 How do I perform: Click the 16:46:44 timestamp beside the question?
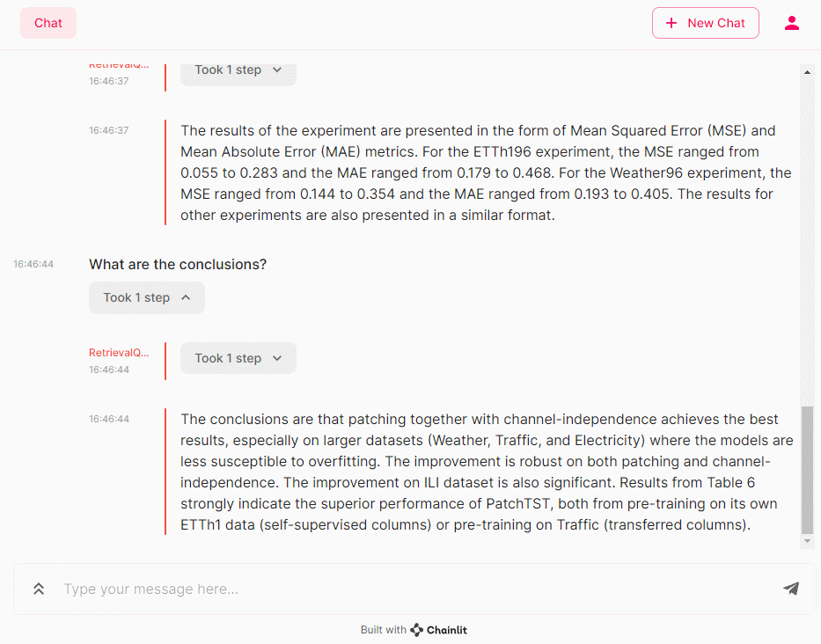click(x=33, y=264)
